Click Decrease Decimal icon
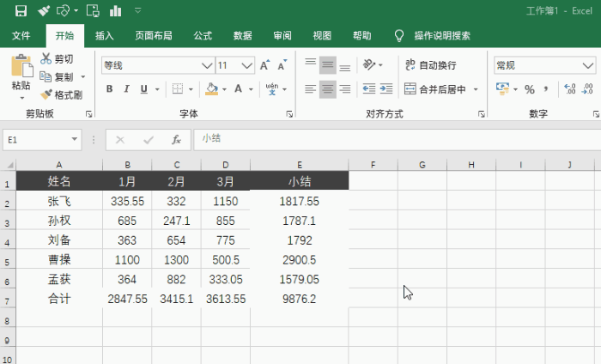This screenshot has width=601, height=364. (x=587, y=89)
